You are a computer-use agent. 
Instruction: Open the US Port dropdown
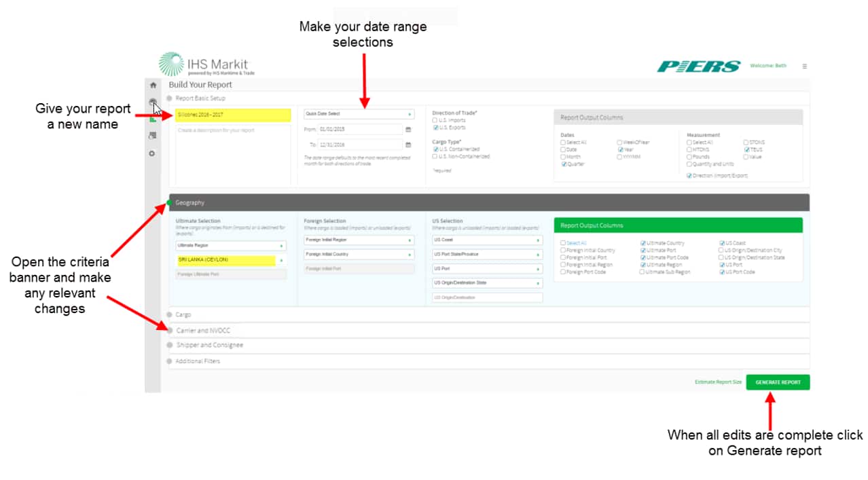(487, 269)
